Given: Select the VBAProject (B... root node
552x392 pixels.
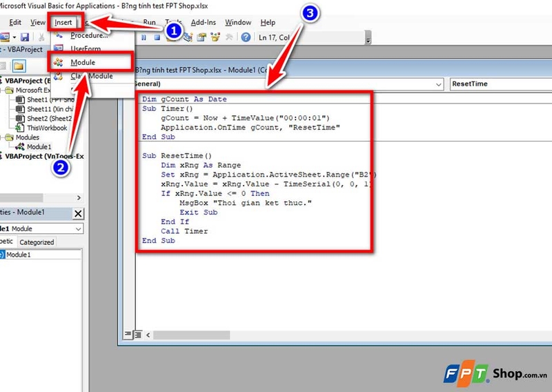Looking at the screenshot, I should click(28, 81).
